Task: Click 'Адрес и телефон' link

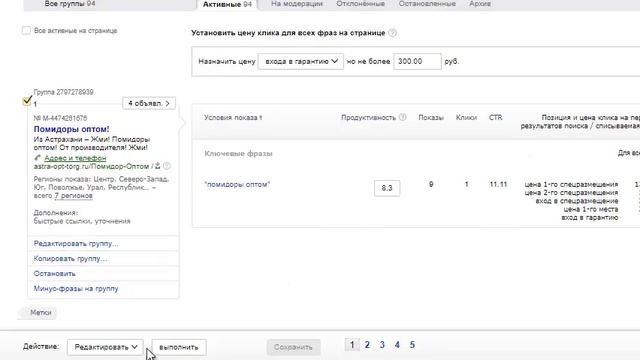Action: click(x=75, y=158)
